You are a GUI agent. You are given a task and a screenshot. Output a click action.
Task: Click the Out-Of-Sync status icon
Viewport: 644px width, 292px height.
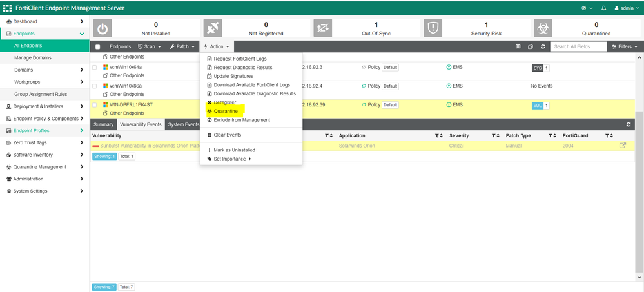pos(322,28)
